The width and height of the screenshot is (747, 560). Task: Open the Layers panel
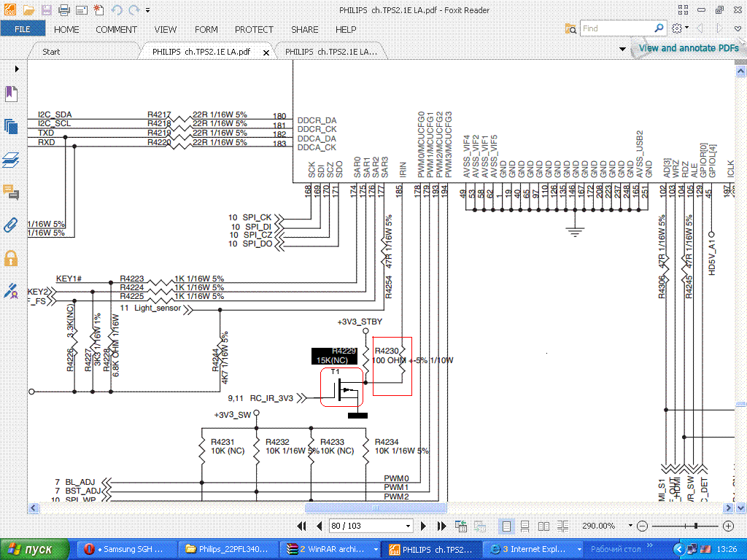(11, 160)
